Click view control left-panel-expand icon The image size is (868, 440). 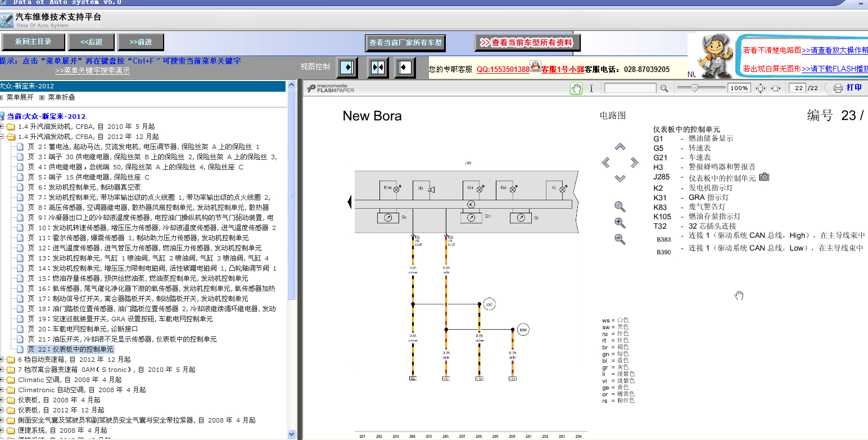(x=348, y=68)
